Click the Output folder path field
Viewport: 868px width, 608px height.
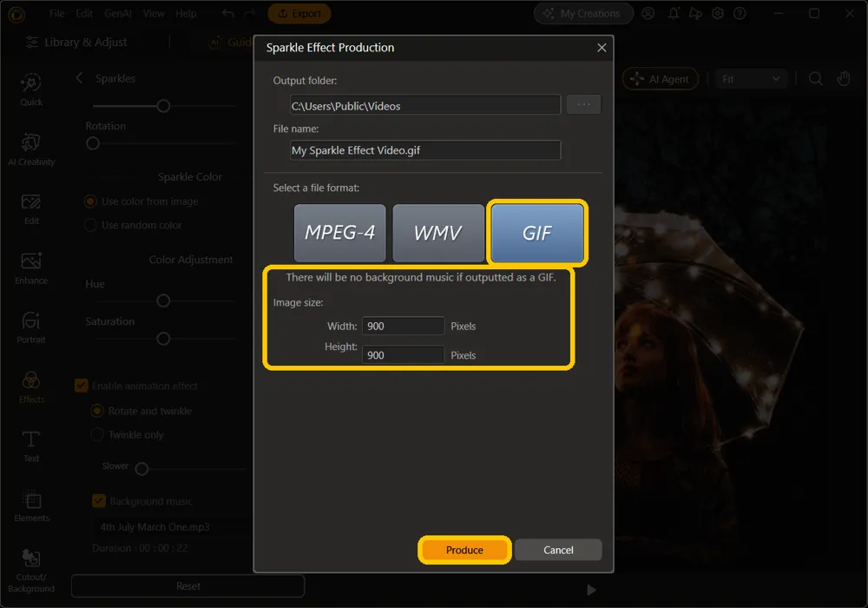click(425, 104)
